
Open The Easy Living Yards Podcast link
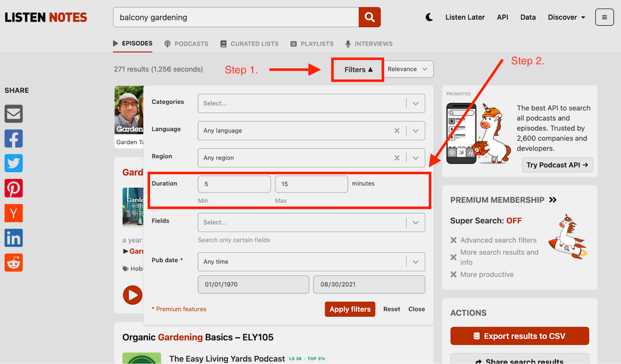tap(227, 359)
